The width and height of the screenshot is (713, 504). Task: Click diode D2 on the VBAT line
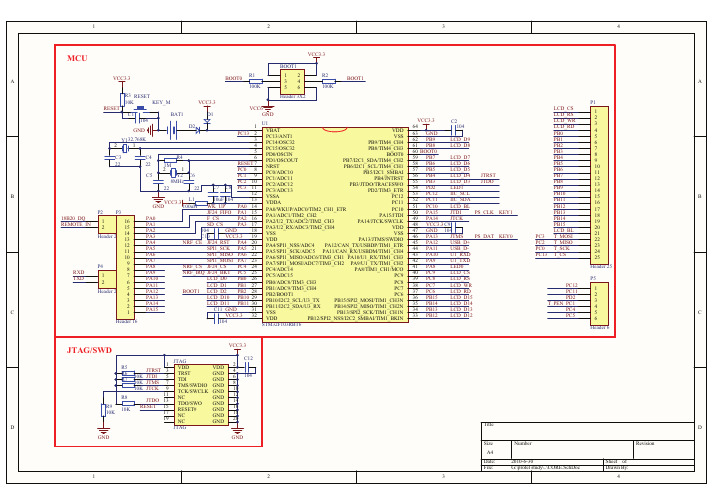pyautogui.click(x=198, y=131)
